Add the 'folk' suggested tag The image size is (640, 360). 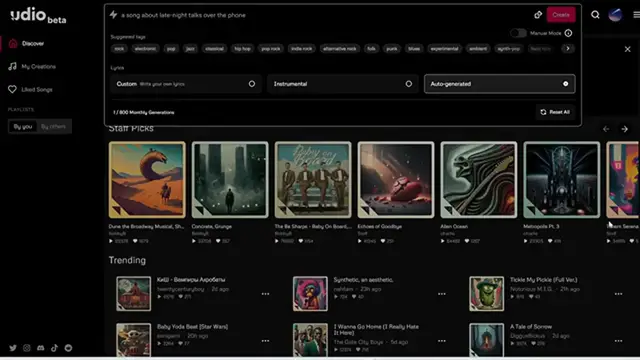[x=371, y=49]
